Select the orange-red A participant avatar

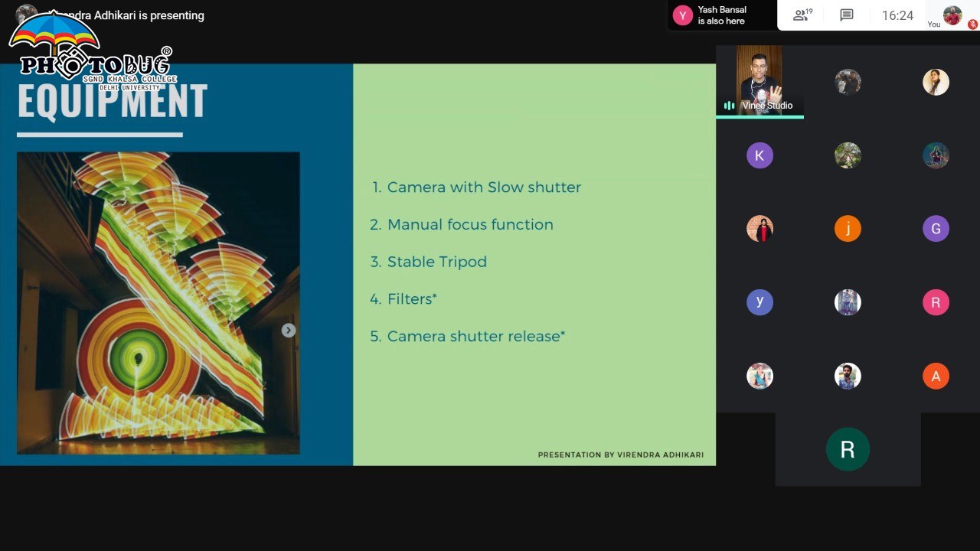point(936,376)
